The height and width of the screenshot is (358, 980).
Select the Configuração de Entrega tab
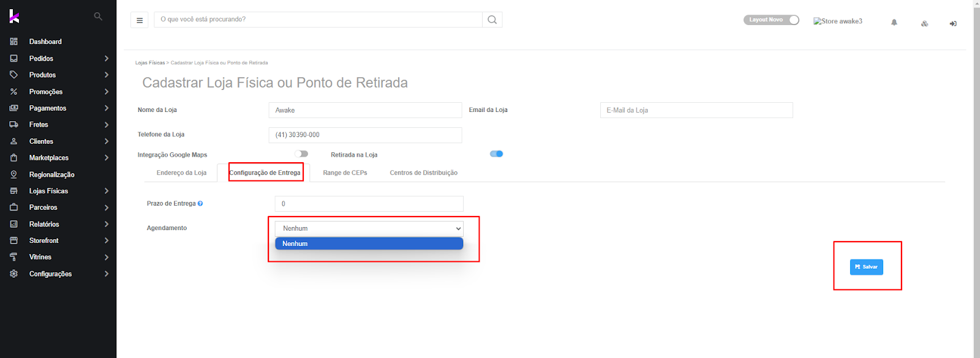265,173
